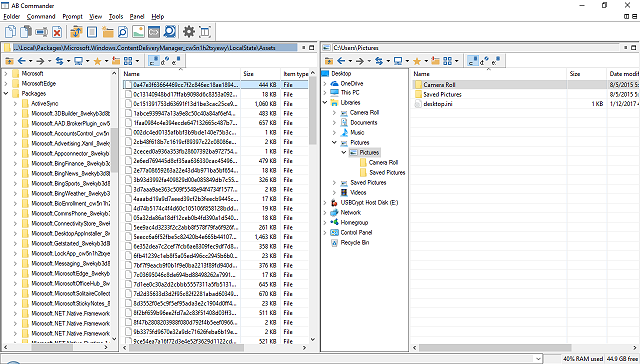Open the Tools menu
Image resolution: width=640 pixels, height=364 pixels.
(116, 17)
